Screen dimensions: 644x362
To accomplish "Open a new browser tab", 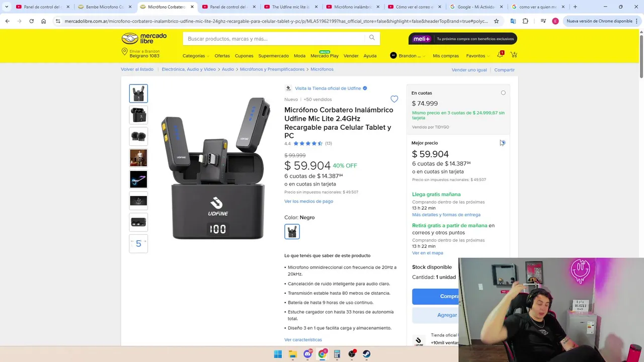I will [x=575, y=7].
